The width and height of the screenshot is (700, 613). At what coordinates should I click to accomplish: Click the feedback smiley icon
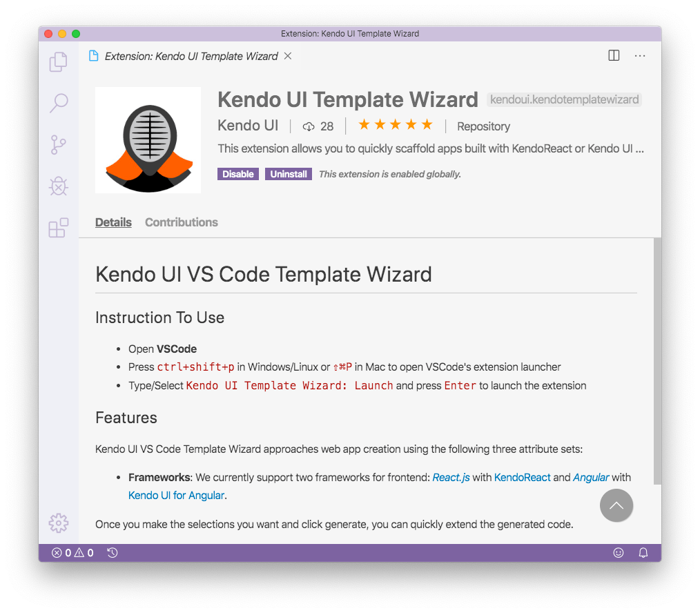pos(619,553)
